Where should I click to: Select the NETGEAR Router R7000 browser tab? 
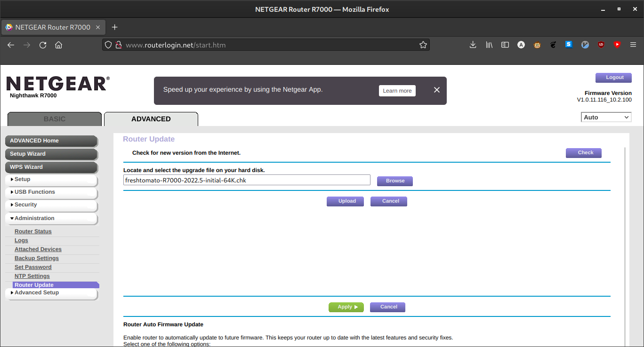53,27
